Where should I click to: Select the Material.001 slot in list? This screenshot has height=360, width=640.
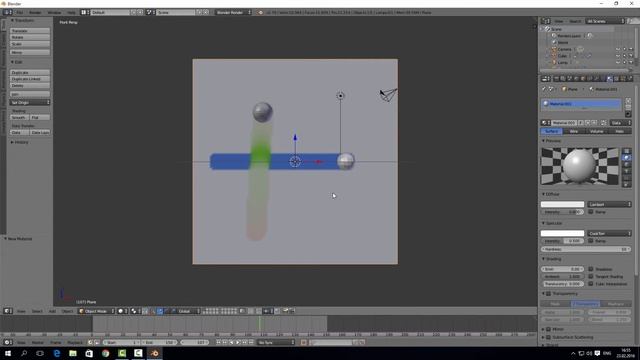[581, 104]
